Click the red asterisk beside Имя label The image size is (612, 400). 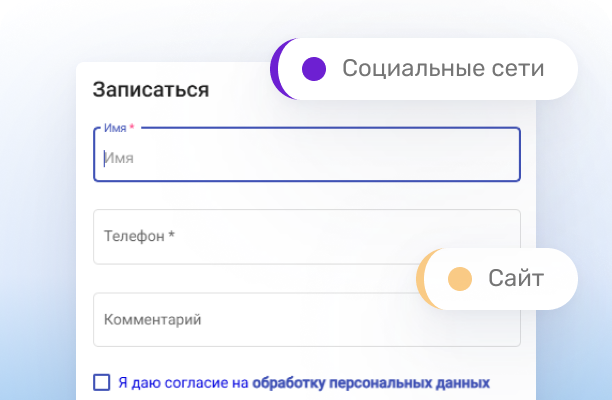tap(132, 128)
